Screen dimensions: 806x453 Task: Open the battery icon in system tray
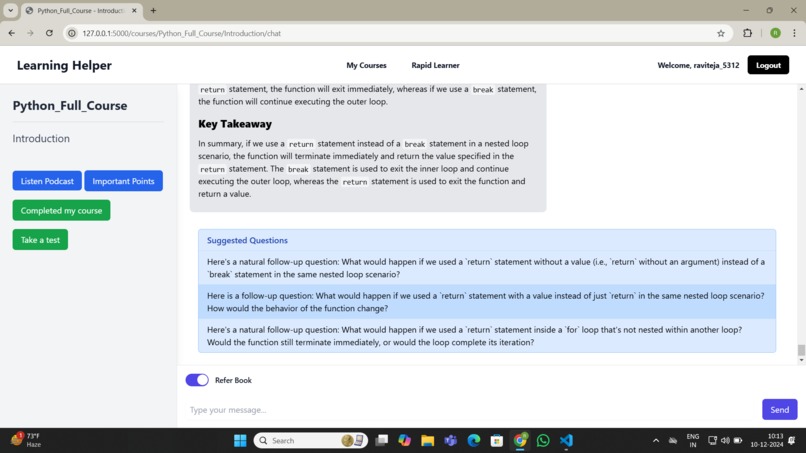738,441
